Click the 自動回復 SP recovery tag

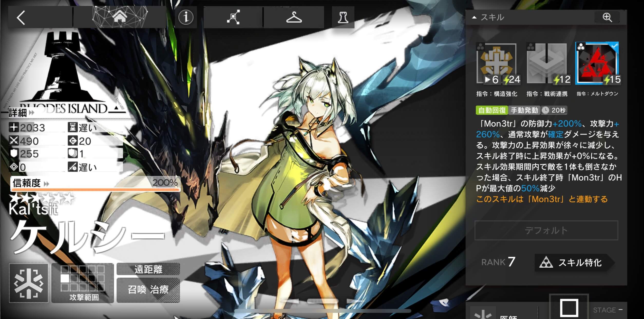492,110
